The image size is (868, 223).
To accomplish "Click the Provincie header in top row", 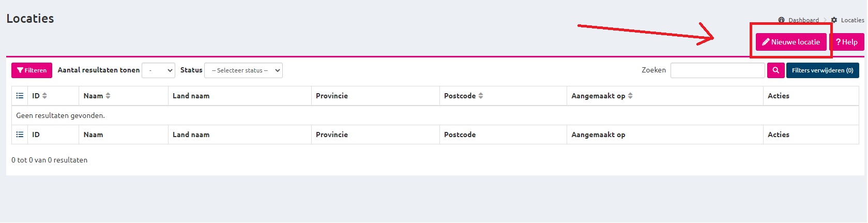I will tap(332, 96).
